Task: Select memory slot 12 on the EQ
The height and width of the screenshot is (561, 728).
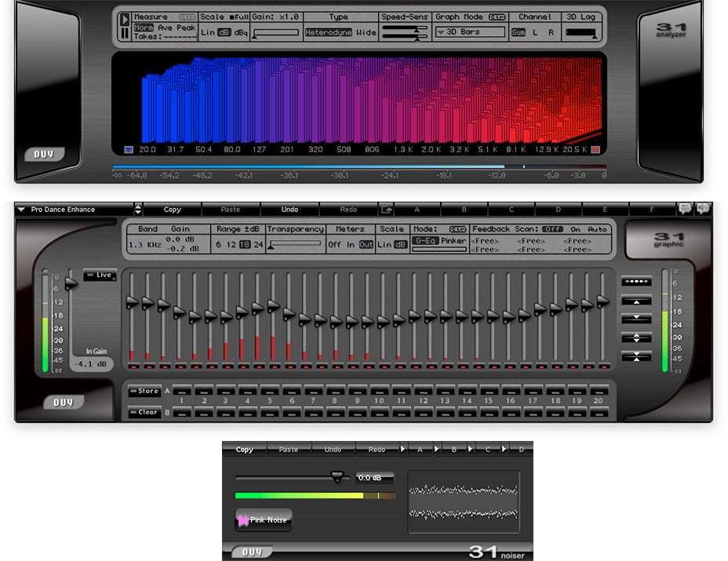Action: [x=423, y=392]
